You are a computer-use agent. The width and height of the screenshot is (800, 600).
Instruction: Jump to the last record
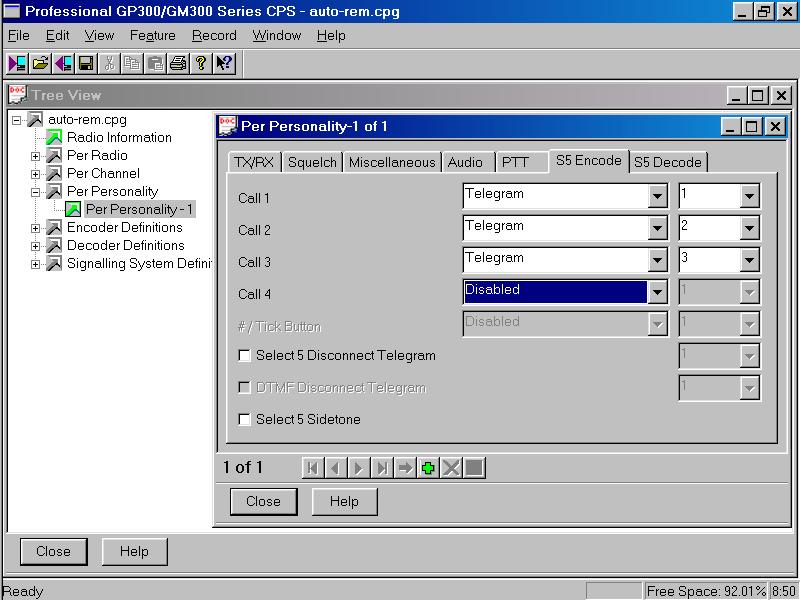(382, 468)
